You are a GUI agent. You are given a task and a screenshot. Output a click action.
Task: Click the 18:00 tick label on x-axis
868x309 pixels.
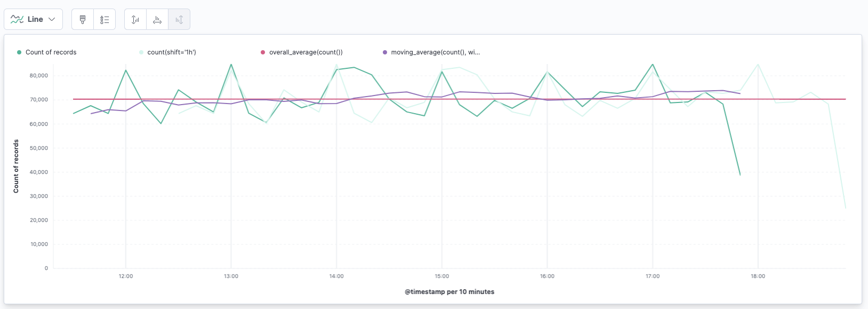coord(758,276)
